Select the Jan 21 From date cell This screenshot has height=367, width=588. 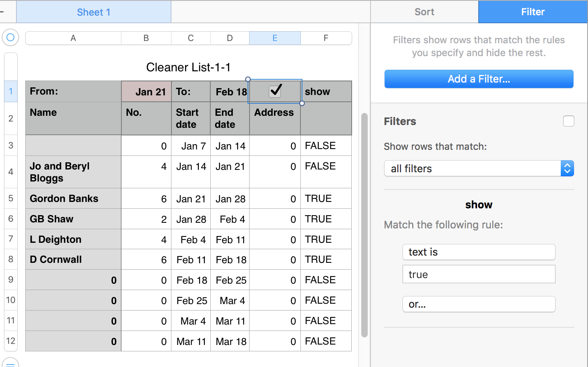[146, 92]
